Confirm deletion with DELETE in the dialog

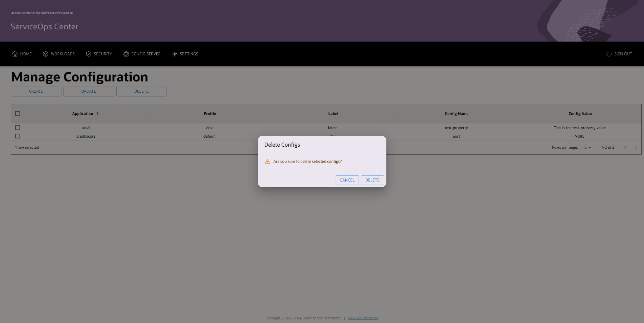tap(372, 180)
